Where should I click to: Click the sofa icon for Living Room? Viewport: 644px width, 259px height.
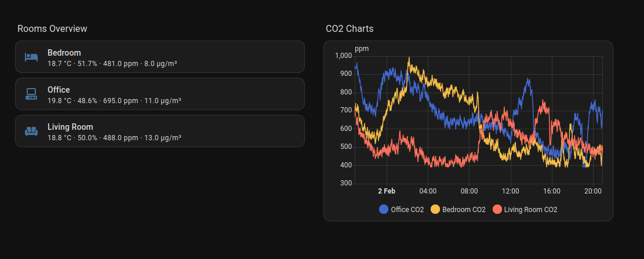pyautogui.click(x=31, y=131)
